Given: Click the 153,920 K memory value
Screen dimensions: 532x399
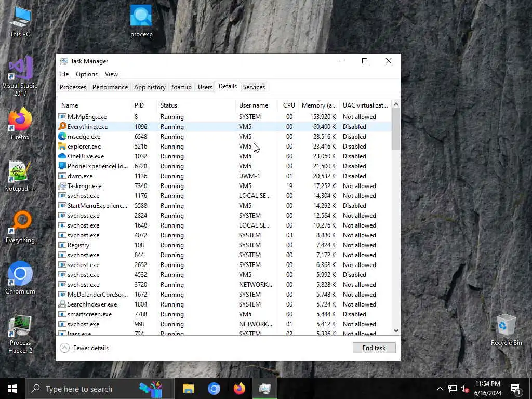Looking at the screenshot, I should (323, 117).
